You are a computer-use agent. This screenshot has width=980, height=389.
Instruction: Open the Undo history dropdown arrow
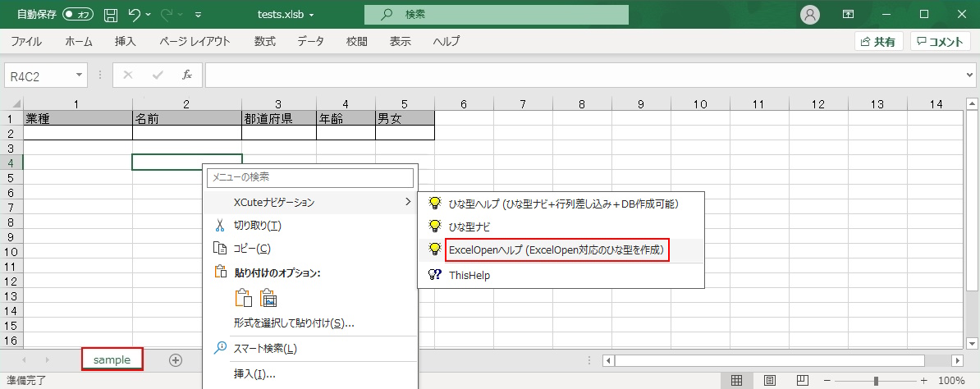148,15
